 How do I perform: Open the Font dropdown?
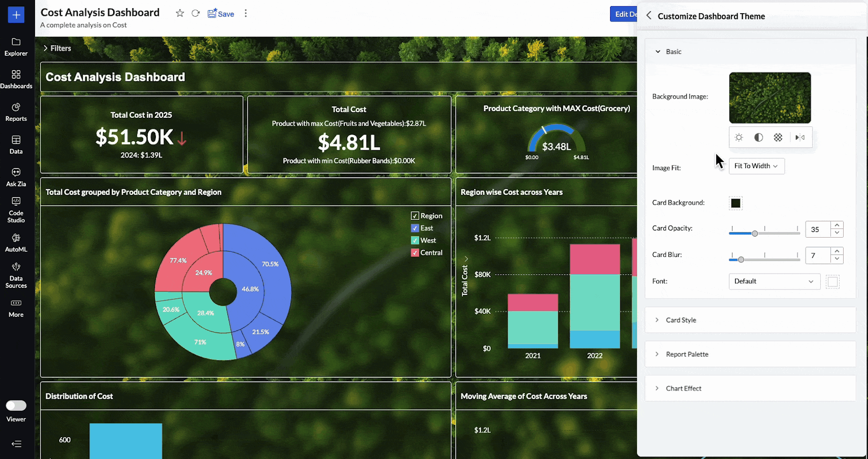(774, 281)
